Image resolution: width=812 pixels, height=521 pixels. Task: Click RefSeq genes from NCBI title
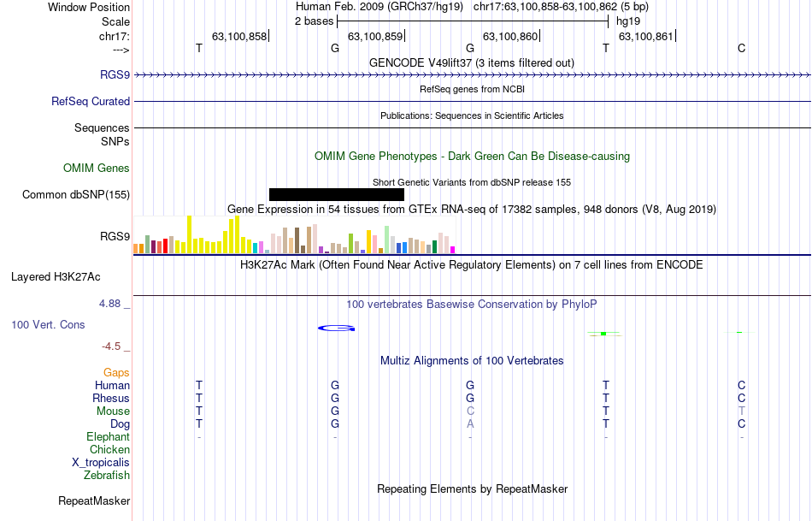pyautogui.click(x=473, y=89)
